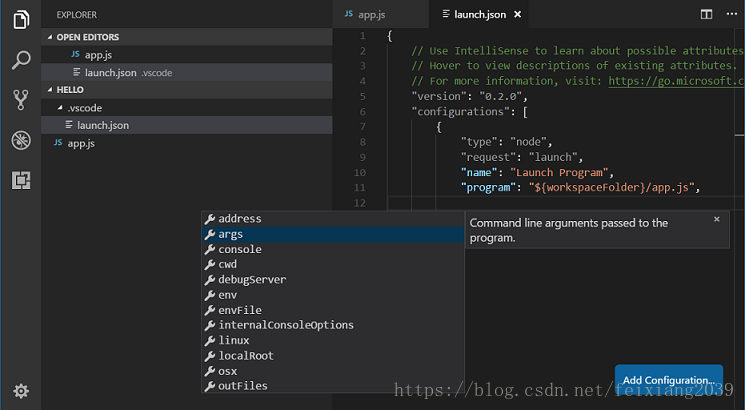Viewport: 745px width, 410px height.
Task: Close the suggestion details popup
Action: tap(716, 219)
